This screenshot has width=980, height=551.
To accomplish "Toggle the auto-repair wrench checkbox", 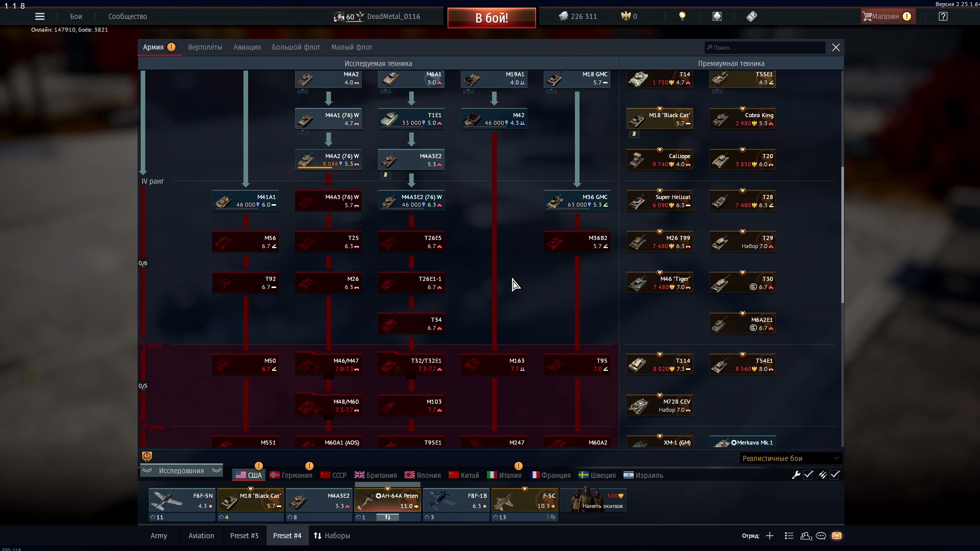I will pos(808,475).
